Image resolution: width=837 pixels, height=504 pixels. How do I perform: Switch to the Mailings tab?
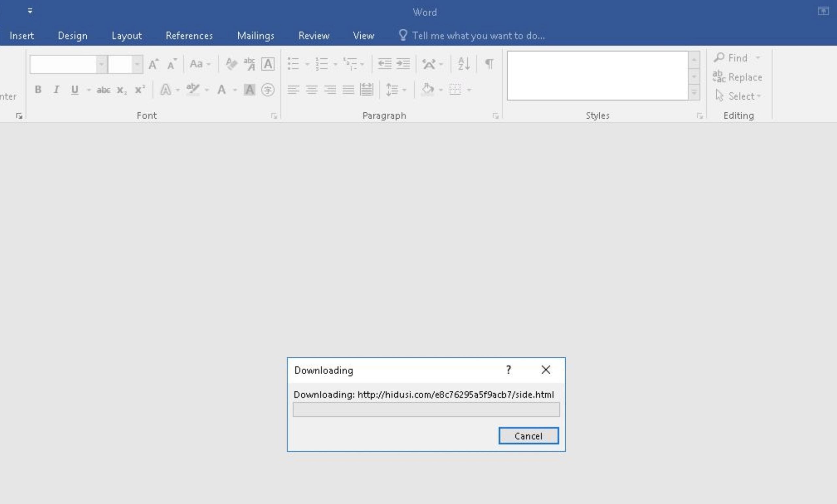coord(255,36)
